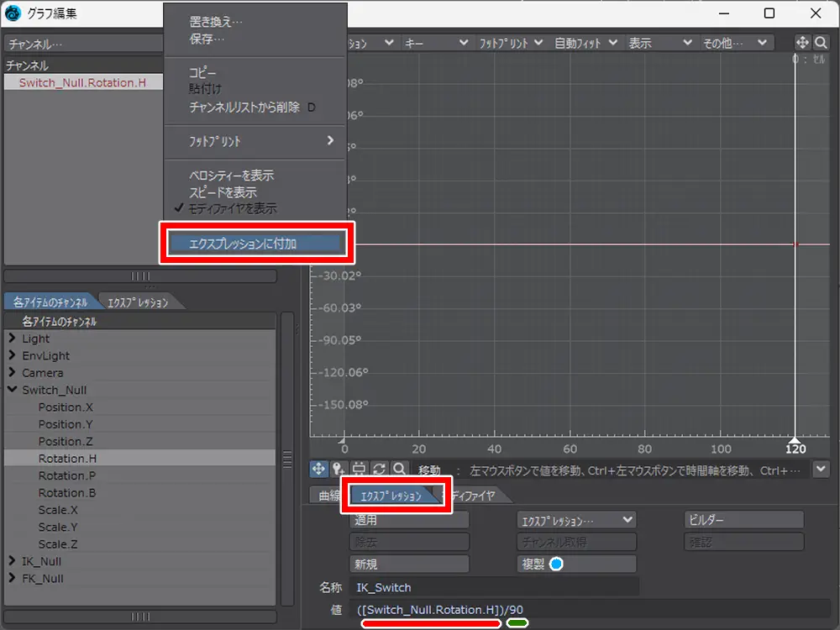Select the Roll keys tool icon

point(380,470)
